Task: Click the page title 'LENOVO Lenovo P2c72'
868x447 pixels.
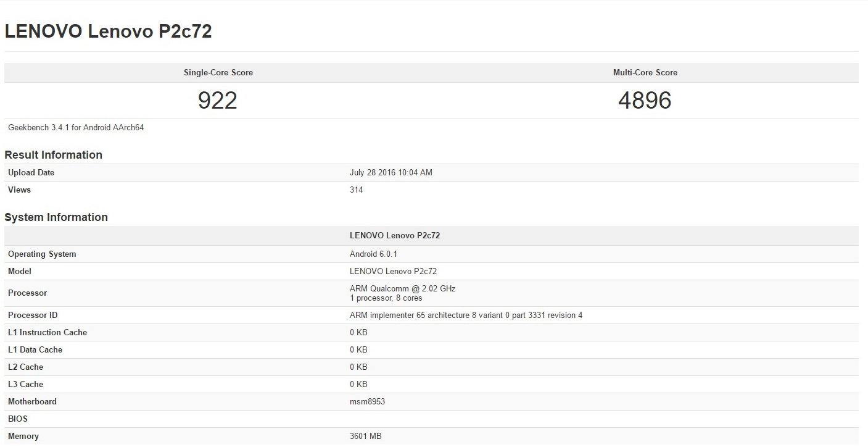Action: [108, 31]
